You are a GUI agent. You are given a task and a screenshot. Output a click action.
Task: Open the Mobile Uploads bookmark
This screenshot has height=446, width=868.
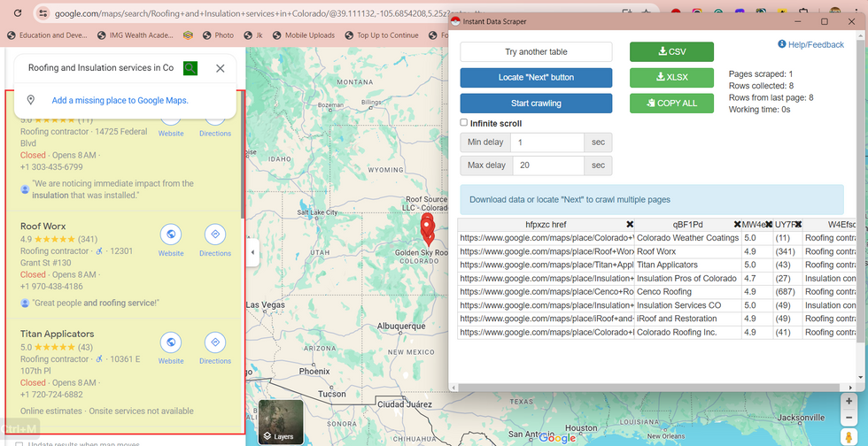tap(304, 35)
